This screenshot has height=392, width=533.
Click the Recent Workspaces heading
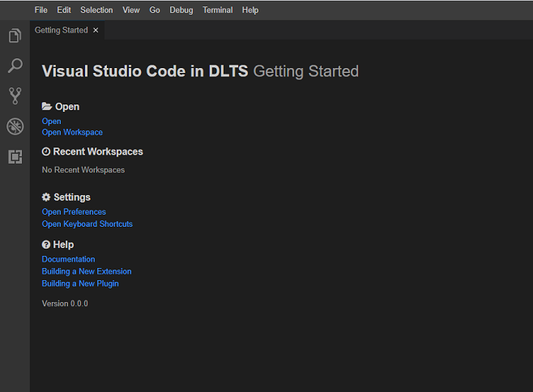(x=92, y=151)
